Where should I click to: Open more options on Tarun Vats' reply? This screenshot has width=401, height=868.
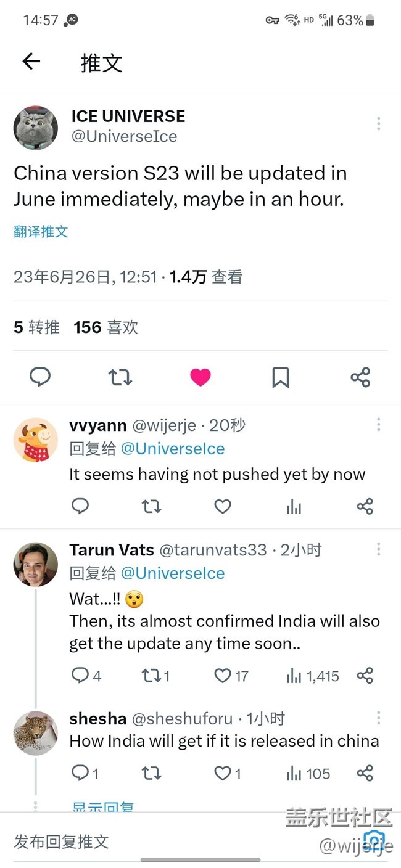tap(378, 549)
